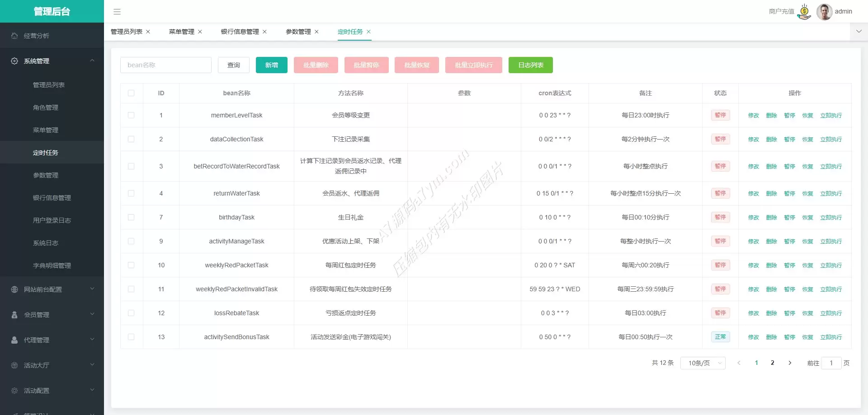Open 经营分析 home icon in sidebar
The width and height of the screenshot is (868, 415).
pos(14,36)
